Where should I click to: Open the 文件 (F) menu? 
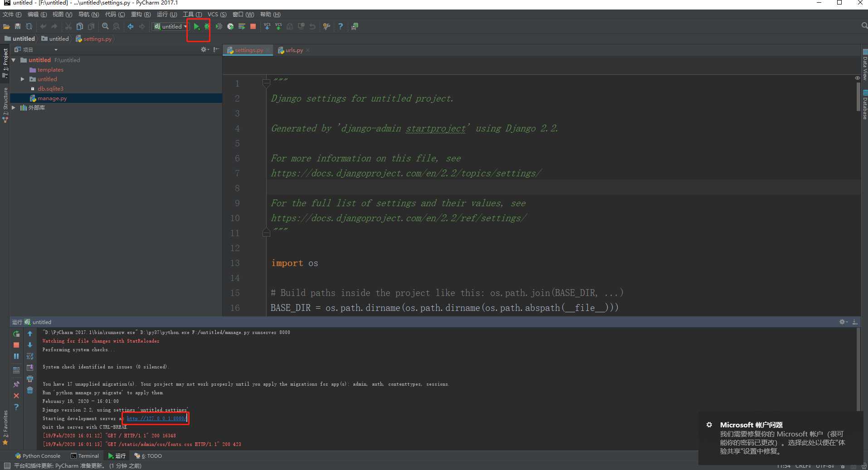[x=12, y=15]
